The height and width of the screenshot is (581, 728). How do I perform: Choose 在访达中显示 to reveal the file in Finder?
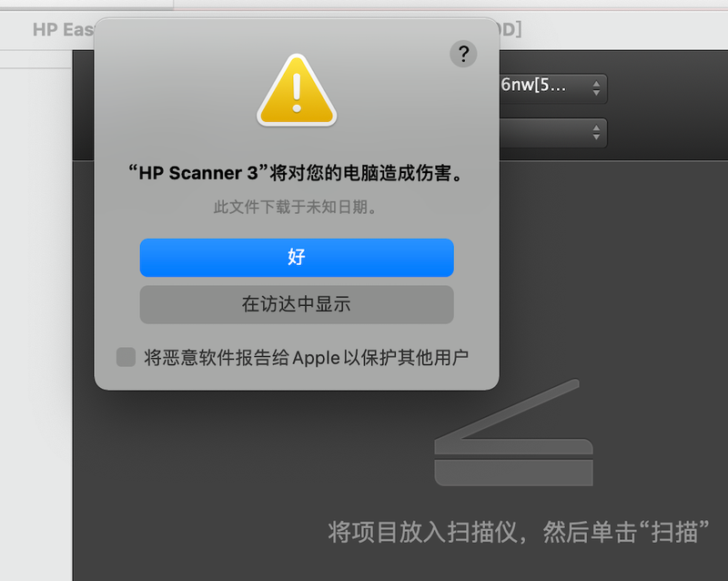click(297, 304)
